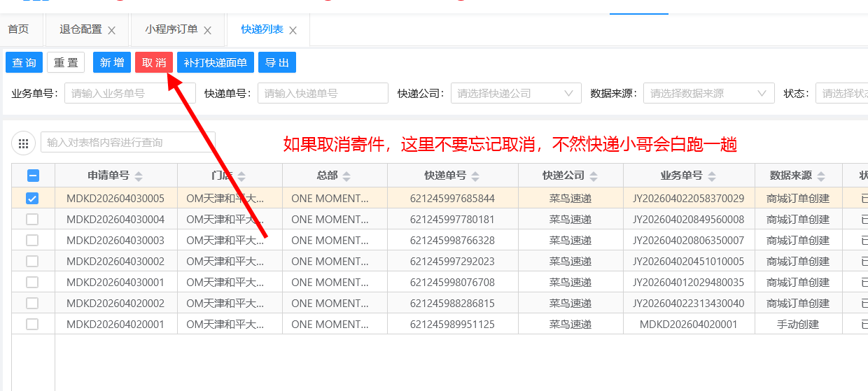Close the 小程序订单 tab
This screenshot has width=868, height=391.
[207, 30]
